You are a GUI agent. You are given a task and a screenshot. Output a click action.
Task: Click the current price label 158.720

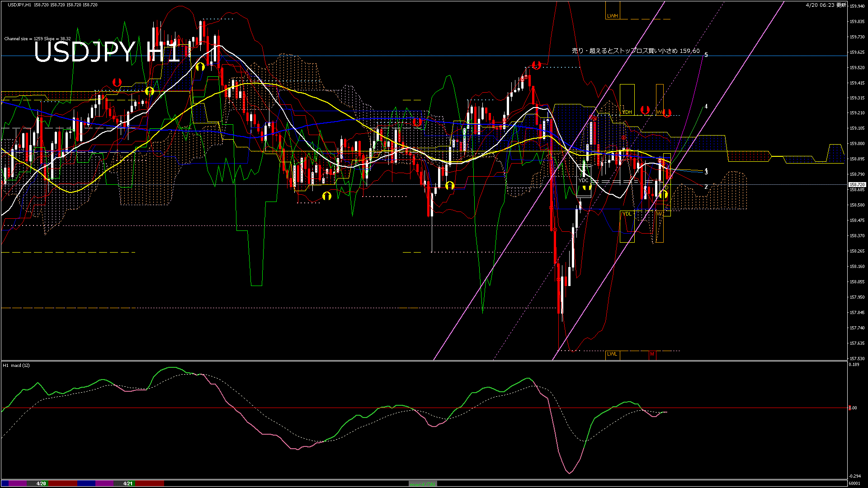click(x=857, y=185)
